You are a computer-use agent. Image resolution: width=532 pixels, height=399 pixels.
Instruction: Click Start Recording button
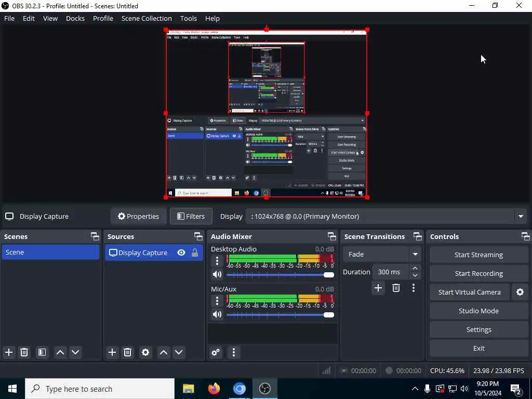(x=478, y=273)
